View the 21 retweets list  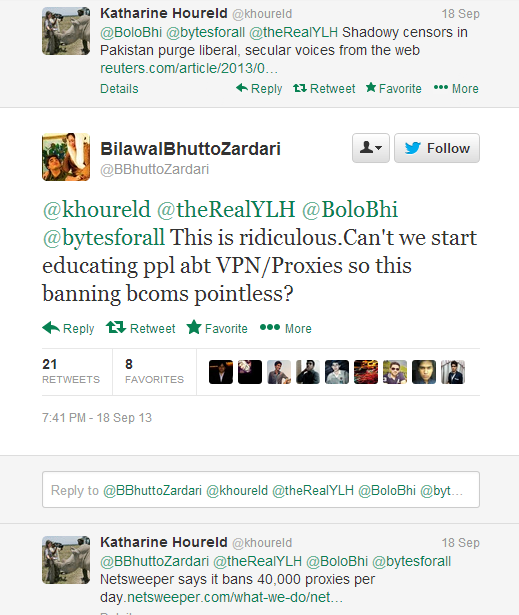(71, 371)
